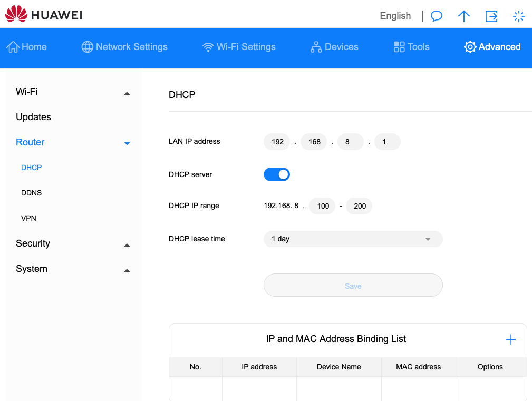532x401 pixels.
Task: Open Updates in the sidebar
Action: [x=33, y=117]
